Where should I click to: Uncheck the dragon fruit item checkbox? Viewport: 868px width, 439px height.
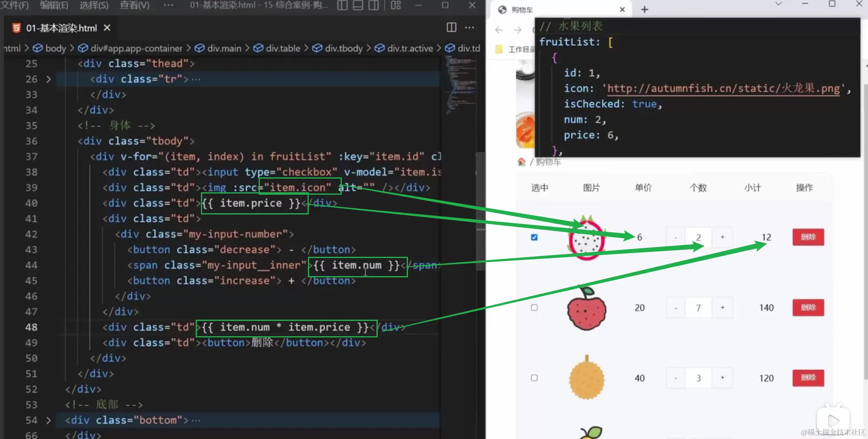(534, 237)
